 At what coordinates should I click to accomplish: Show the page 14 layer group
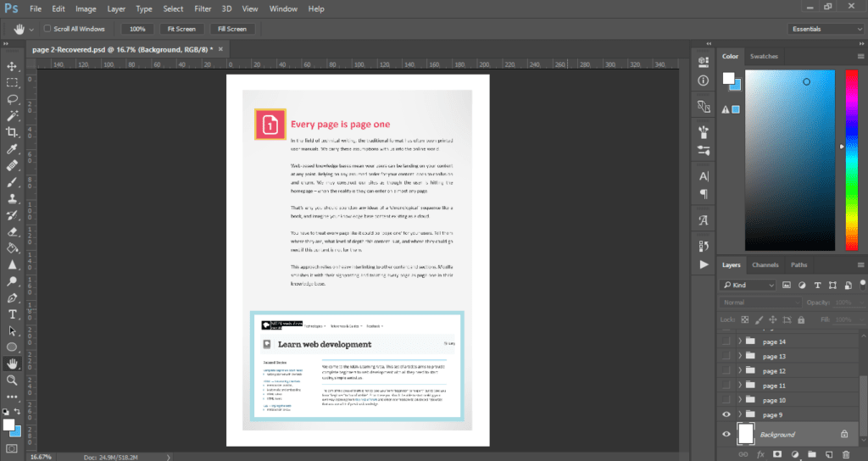tap(725, 342)
